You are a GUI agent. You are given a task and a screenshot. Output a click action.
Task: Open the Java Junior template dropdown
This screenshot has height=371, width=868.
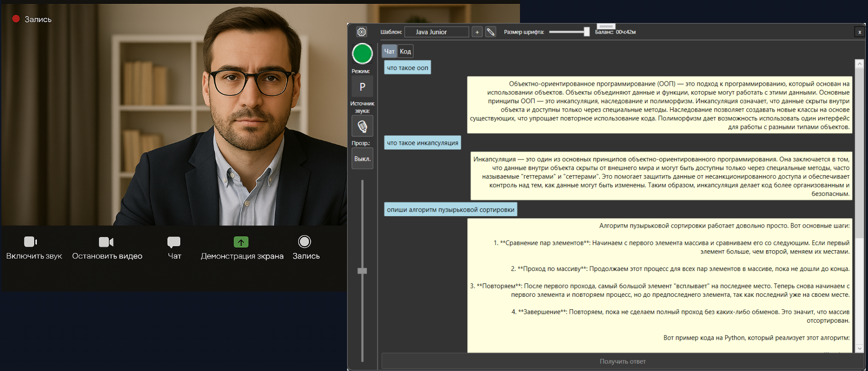[x=436, y=32]
